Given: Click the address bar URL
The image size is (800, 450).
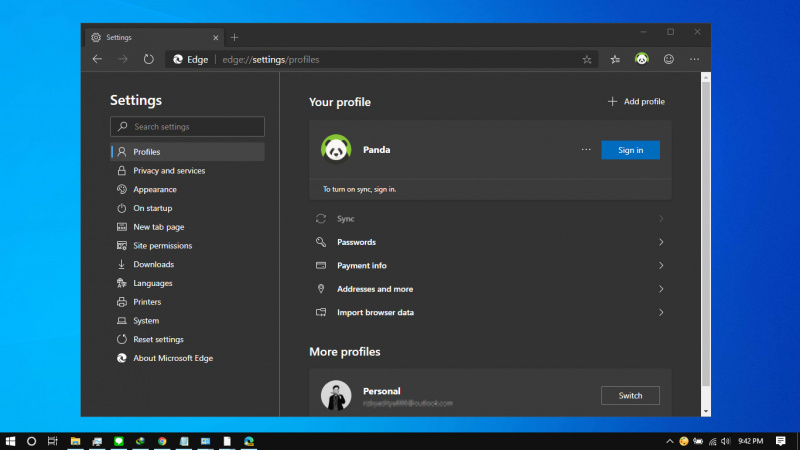Looking at the screenshot, I should 270,60.
